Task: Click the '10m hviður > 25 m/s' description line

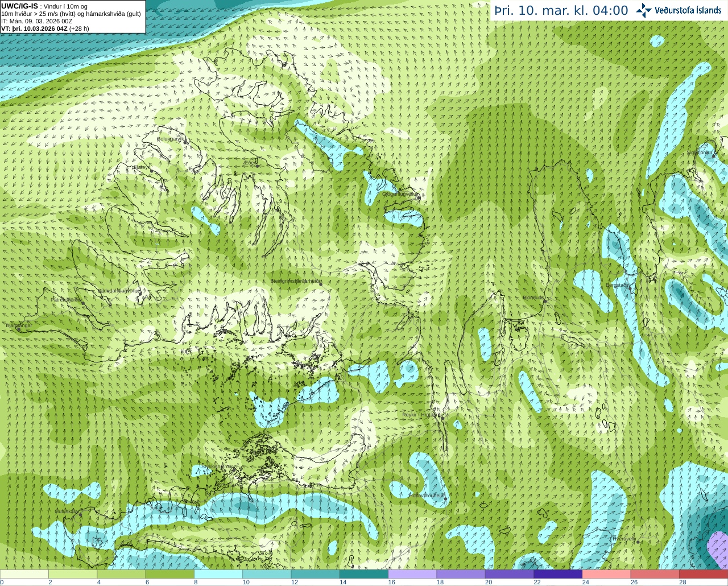Action: coord(71,14)
